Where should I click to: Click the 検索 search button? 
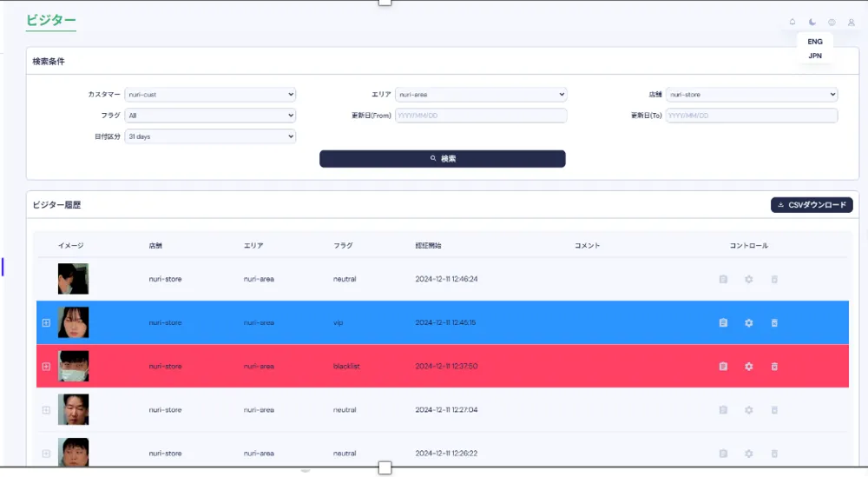pos(443,159)
